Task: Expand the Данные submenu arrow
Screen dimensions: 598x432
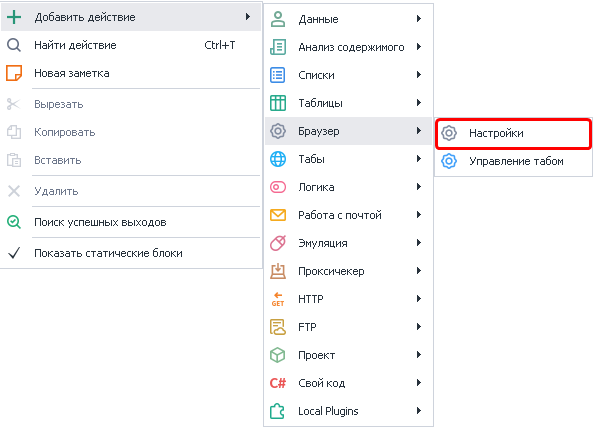Action: pyautogui.click(x=419, y=18)
